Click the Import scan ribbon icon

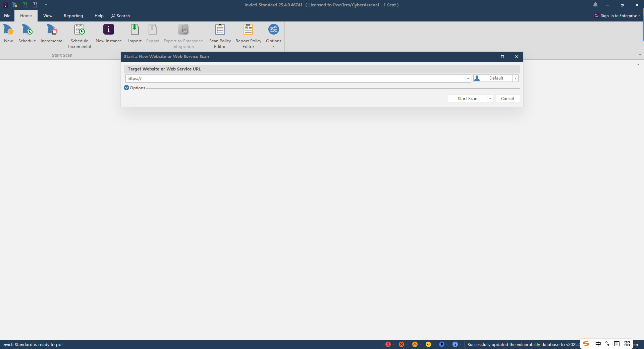(135, 34)
